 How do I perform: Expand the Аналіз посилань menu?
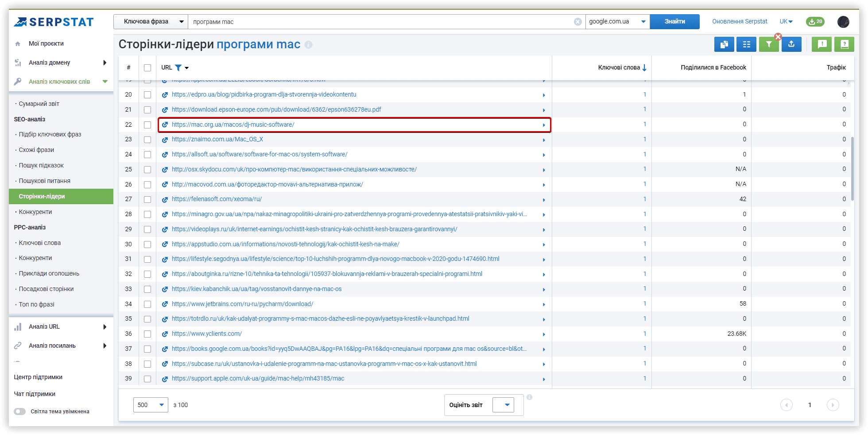(x=105, y=346)
